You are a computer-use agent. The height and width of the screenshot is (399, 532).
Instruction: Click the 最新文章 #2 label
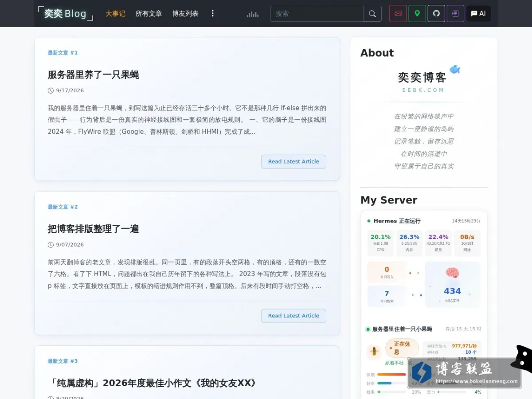(x=63, y=207)
